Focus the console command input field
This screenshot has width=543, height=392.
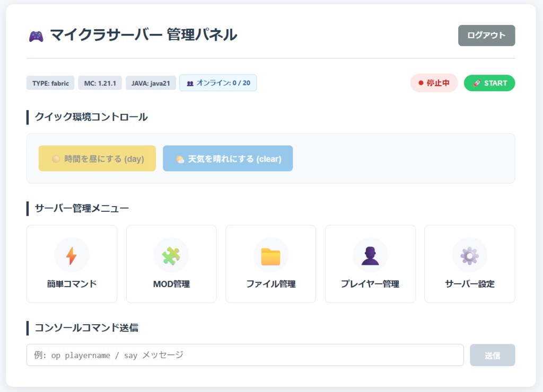coord(245,355)
